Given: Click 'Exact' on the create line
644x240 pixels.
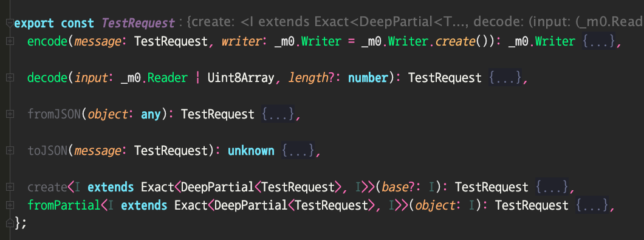Looking at the screenshot, I should pos(158,187).
